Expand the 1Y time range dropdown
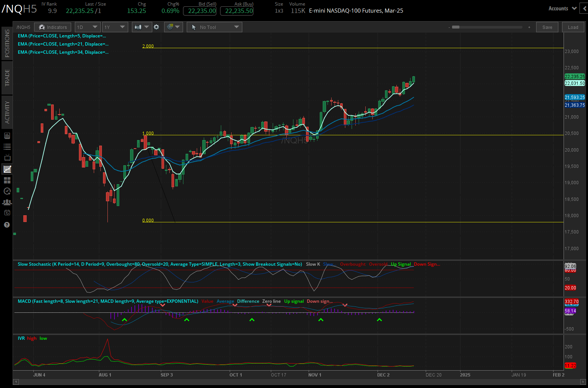 115,27
